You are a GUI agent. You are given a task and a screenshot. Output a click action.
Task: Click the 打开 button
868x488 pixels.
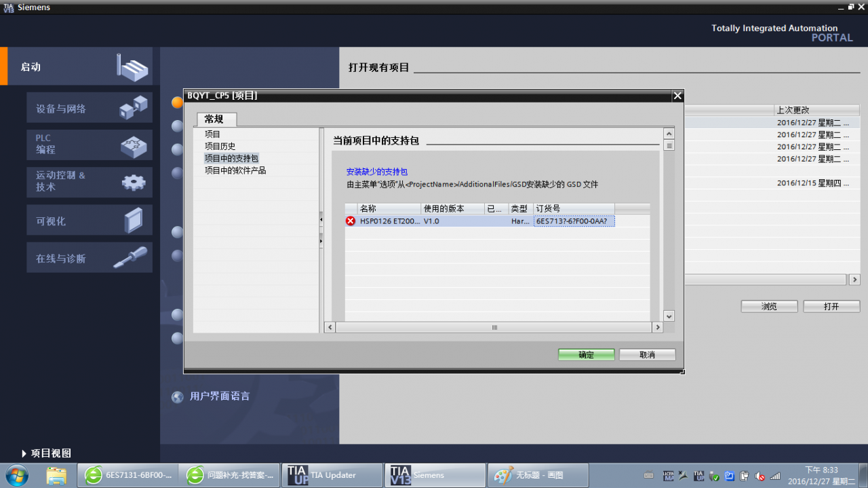coord(831,307)
